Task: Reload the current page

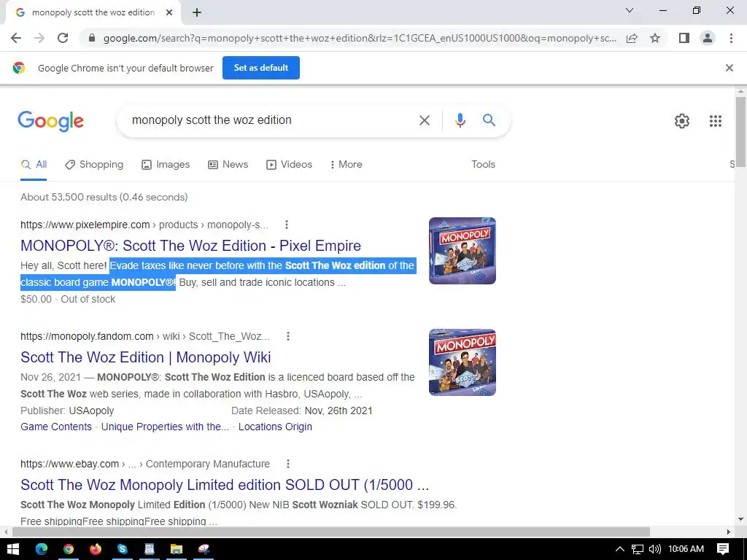Action: pos(63,38)
